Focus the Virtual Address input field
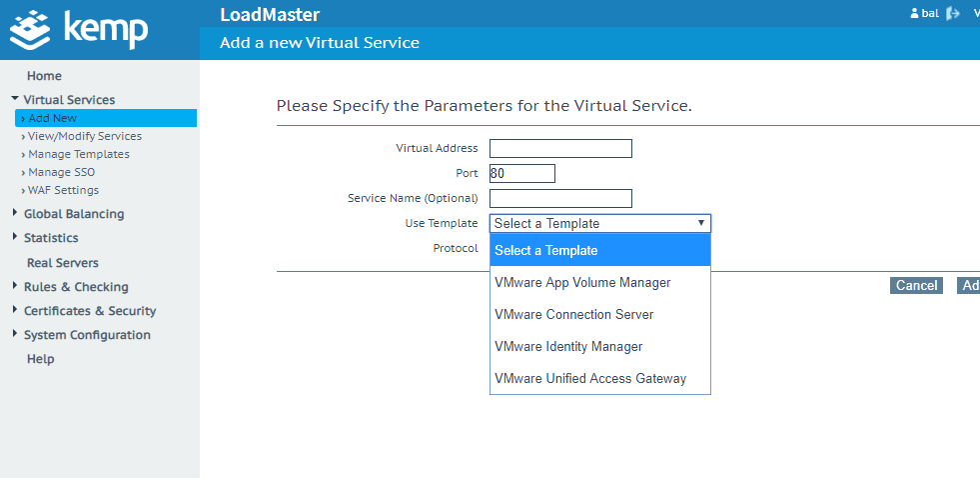 pos(560,148)
